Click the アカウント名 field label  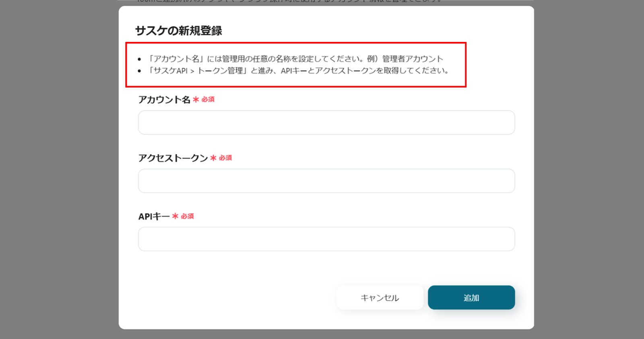[164, 100]
